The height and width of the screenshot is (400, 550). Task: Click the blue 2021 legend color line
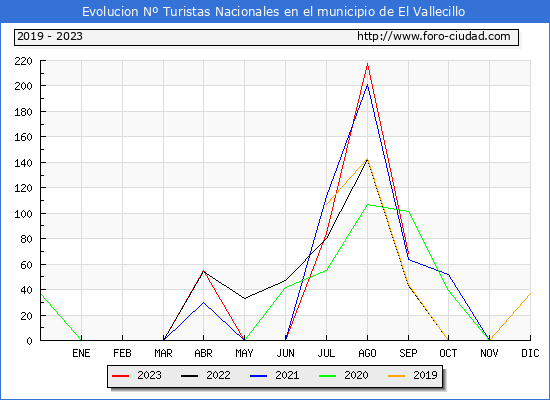[259, 376]
